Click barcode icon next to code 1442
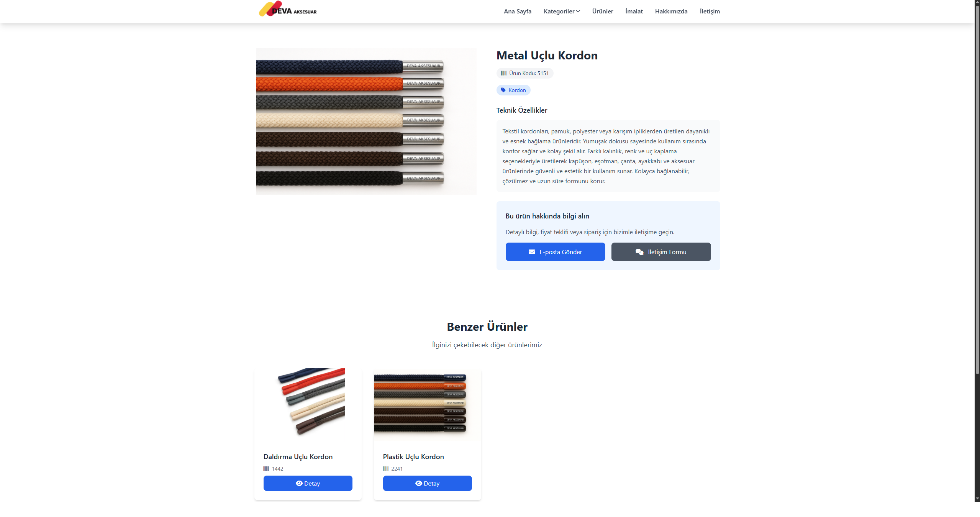The width and height of the screenshot is (980, 517). (x=266, y=469)
